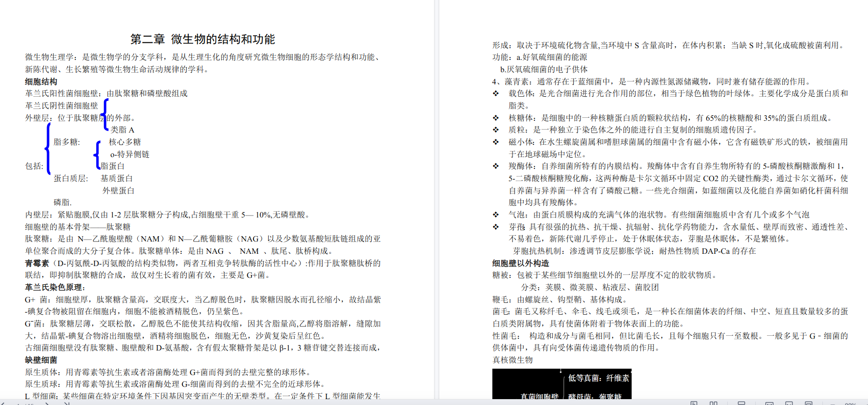Screen dimensions: 868x405
Task: Click the chapter title 第二章 微生物的结构和功能
Action: [202, 39]
